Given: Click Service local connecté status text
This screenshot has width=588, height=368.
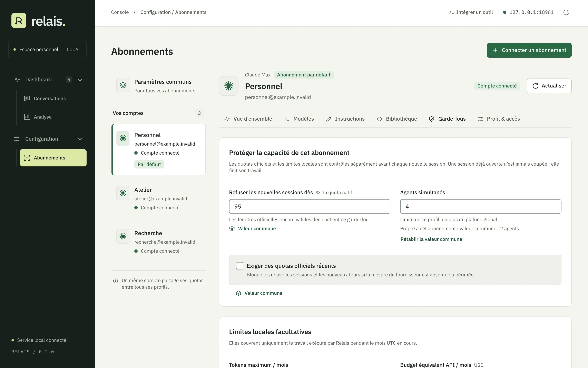Looking at the screenshot, I should coord(42,340).
